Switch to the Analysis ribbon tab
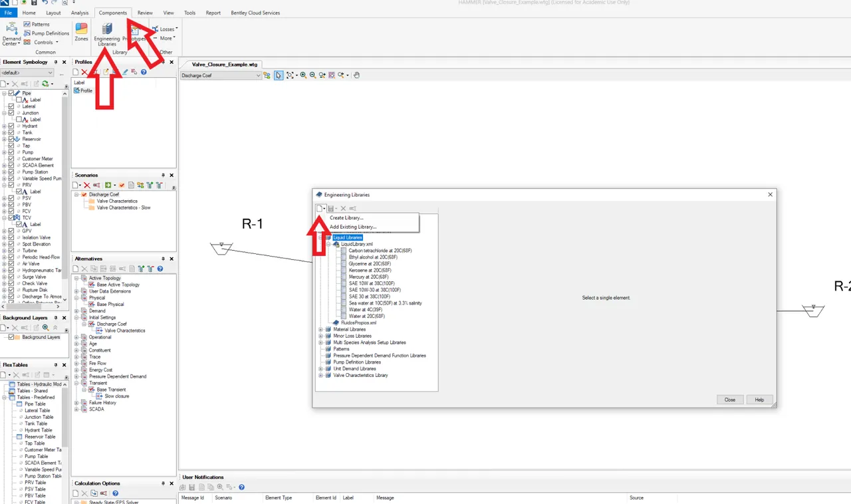The width and height of the screenshot is (851, 504). tap(80, 13)
